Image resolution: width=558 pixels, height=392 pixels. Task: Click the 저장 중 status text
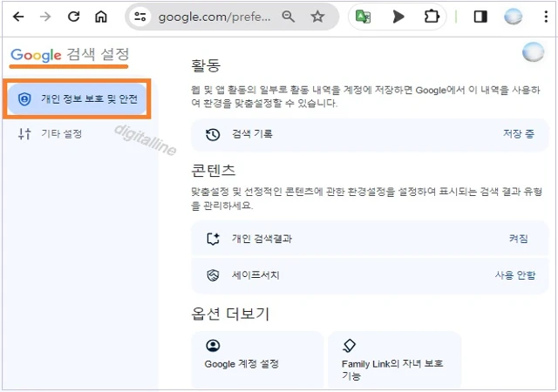tap(519, 134)
